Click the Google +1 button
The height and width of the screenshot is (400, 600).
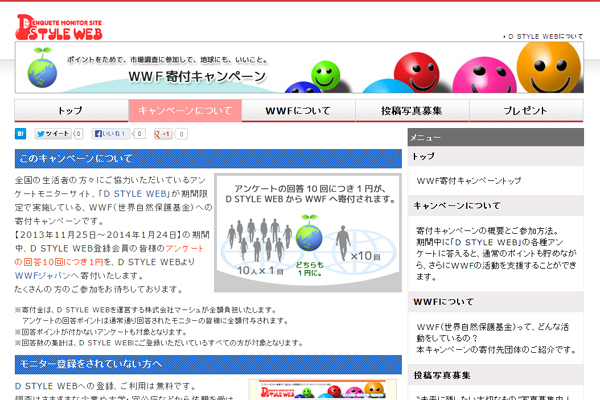coord(166,133)
